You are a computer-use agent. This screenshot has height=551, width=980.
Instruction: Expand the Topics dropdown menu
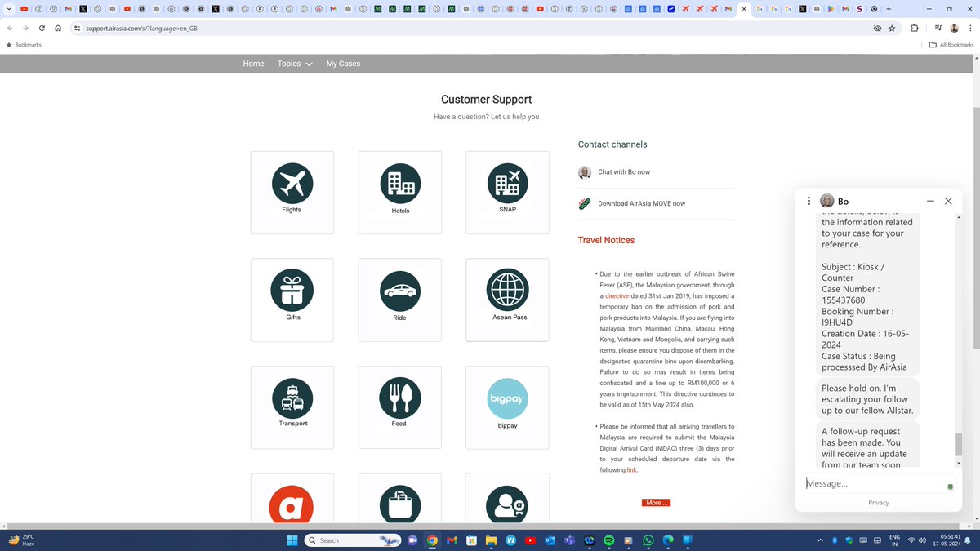(295, 64)
